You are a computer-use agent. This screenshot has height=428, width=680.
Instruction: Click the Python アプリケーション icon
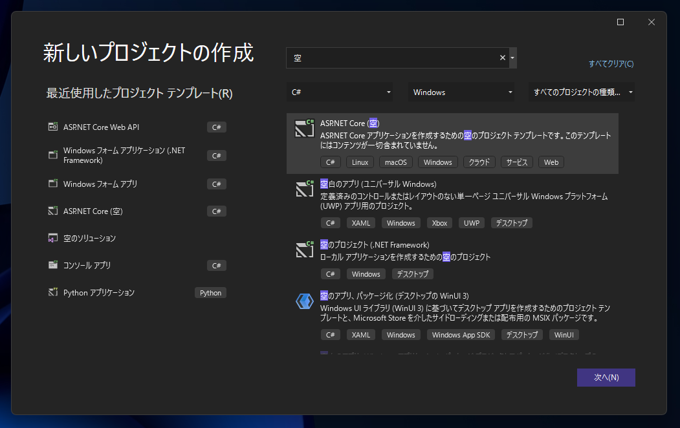[x=53, y=292]
